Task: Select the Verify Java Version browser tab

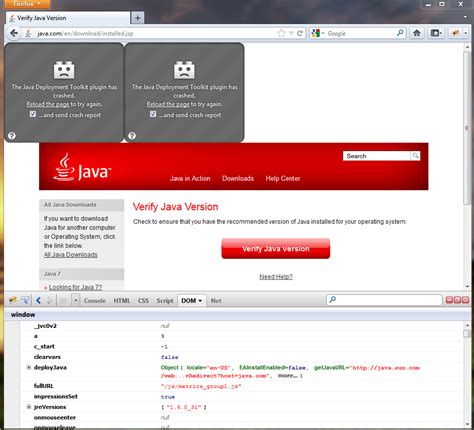Action: (68, 18)
